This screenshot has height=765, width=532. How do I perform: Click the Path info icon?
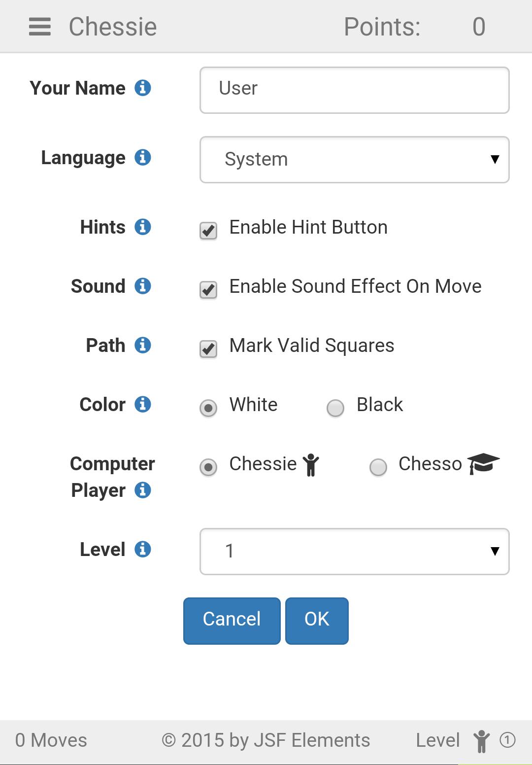143,345
